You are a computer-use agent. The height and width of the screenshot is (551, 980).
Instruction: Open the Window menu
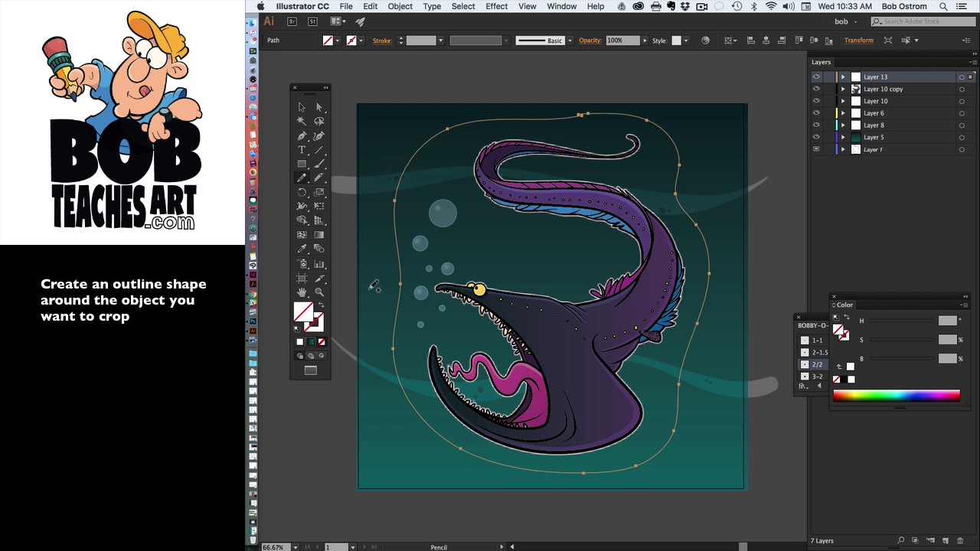coord(561,6)
